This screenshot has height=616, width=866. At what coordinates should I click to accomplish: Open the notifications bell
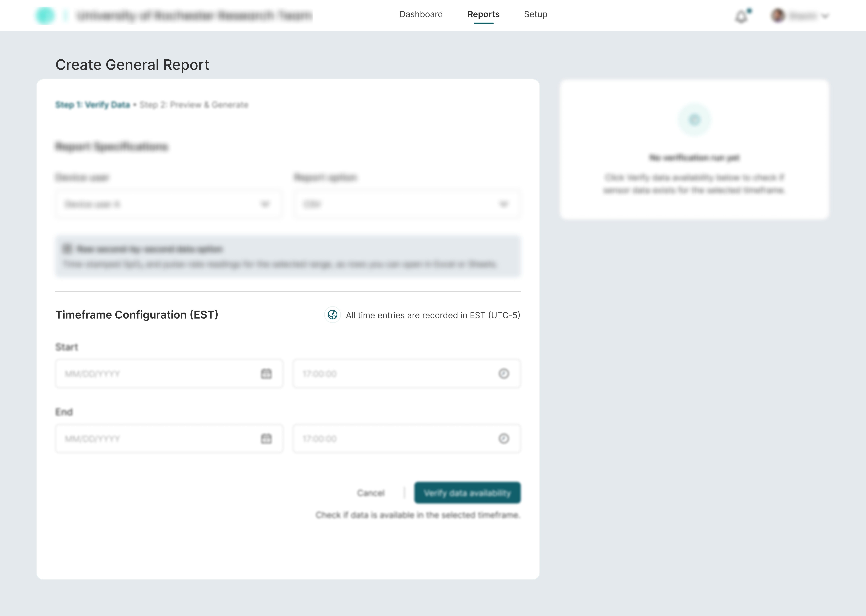741,17
